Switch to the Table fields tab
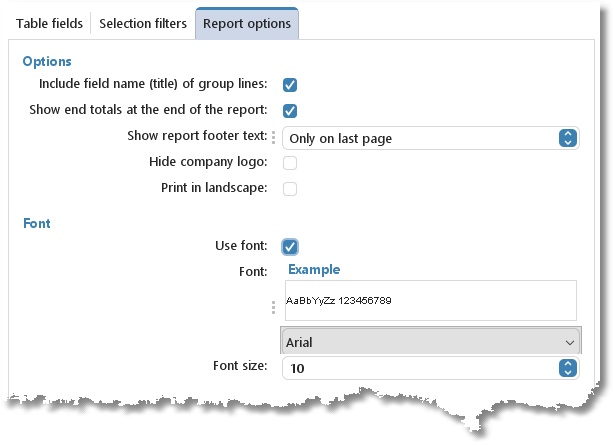This screenshot has height=446, width=614. (49, 23)
